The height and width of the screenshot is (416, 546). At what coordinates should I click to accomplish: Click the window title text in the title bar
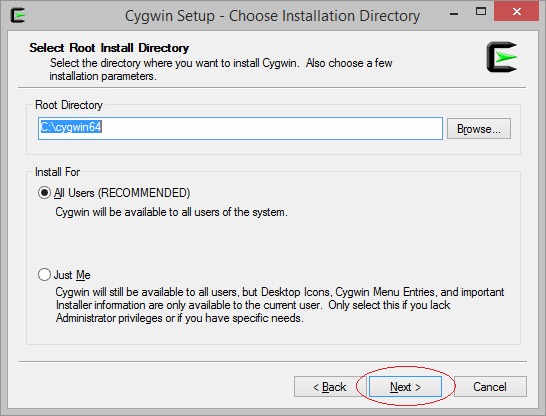[x=272, y=16]
